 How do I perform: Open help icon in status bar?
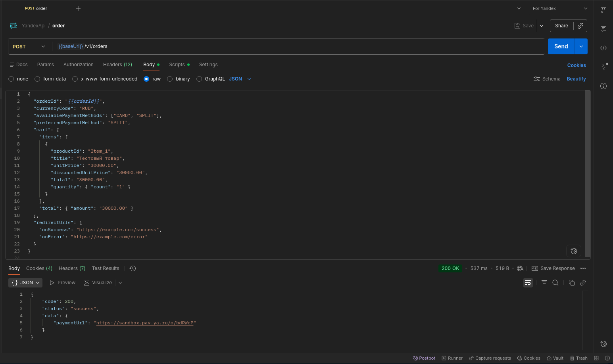tap(607, 358)
